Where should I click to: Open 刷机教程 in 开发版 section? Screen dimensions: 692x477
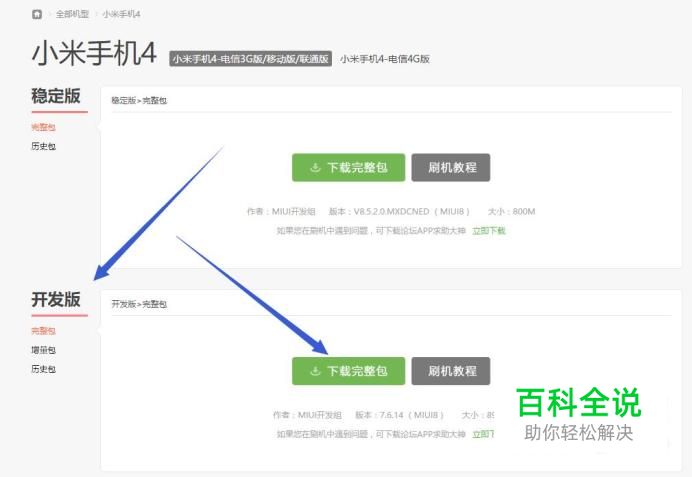(451, 371)
